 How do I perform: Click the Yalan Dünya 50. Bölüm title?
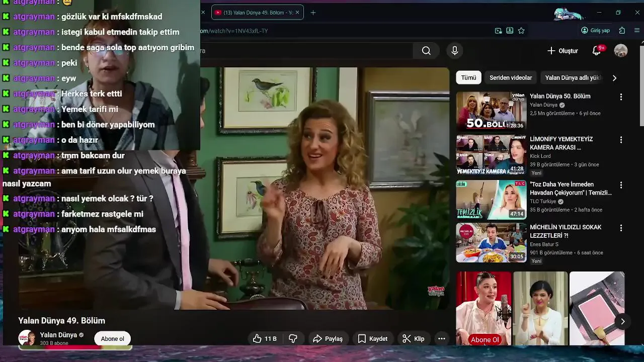[x=560, y=96]
